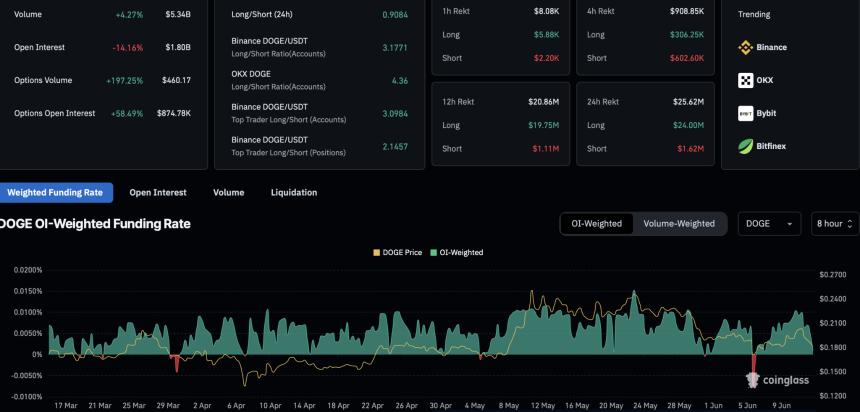Click the red negative funding bar near 5 Jun

pos(754,365)
